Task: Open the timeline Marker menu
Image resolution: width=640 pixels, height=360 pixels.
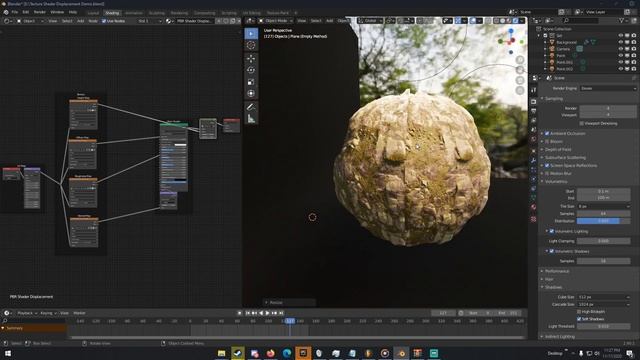Action: click(79, 313)
